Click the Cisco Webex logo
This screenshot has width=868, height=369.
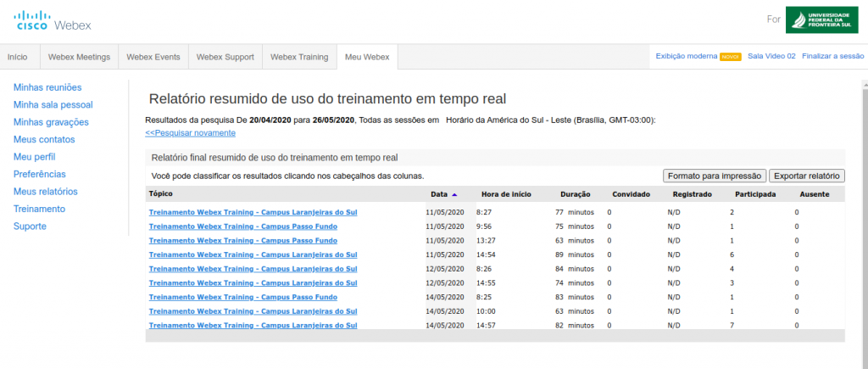(53, 20)
